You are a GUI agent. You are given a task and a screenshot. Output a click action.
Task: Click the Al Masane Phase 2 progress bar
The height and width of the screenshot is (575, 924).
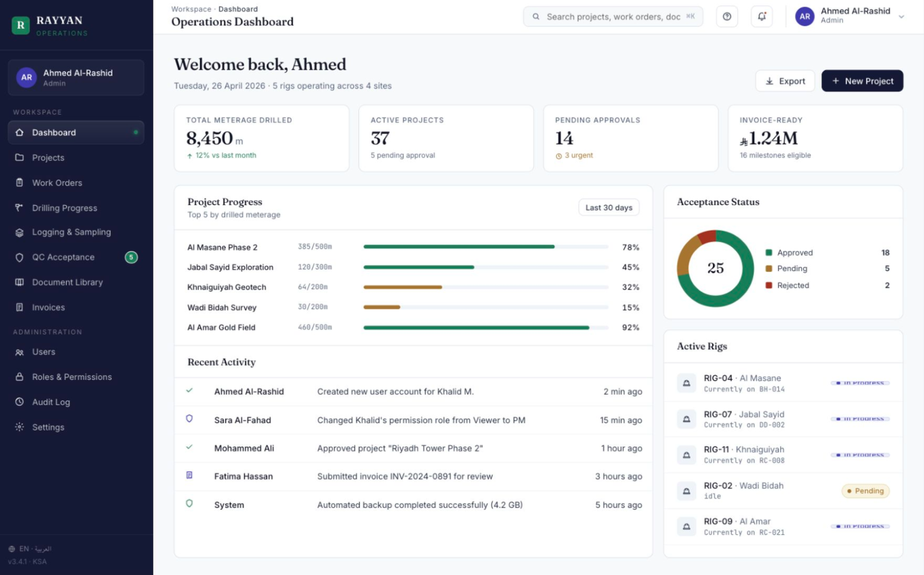point(486,247)
